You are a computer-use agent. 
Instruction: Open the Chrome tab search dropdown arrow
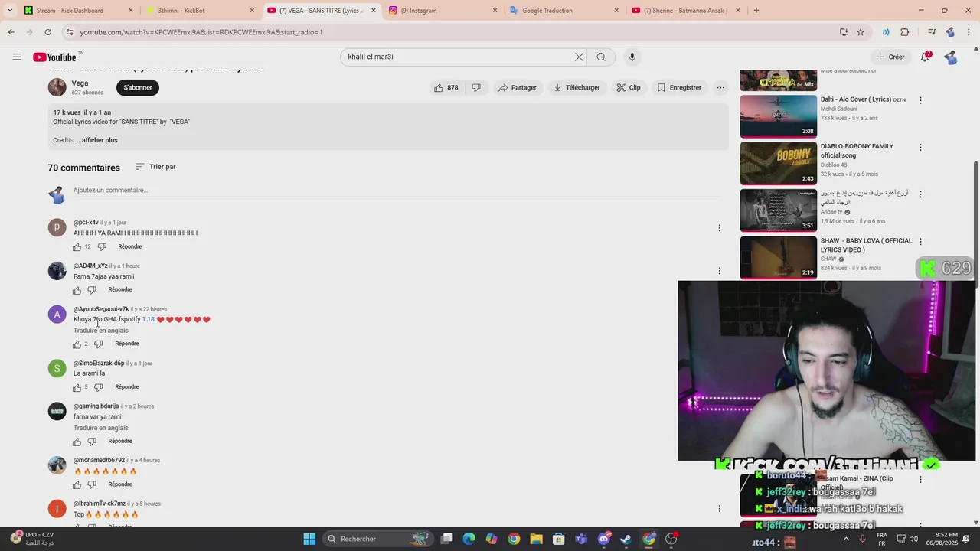[x=9, y=11]
